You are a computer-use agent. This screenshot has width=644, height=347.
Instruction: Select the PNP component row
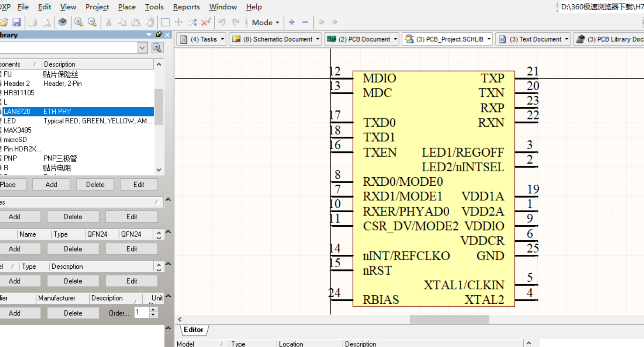tap(77, 158)
